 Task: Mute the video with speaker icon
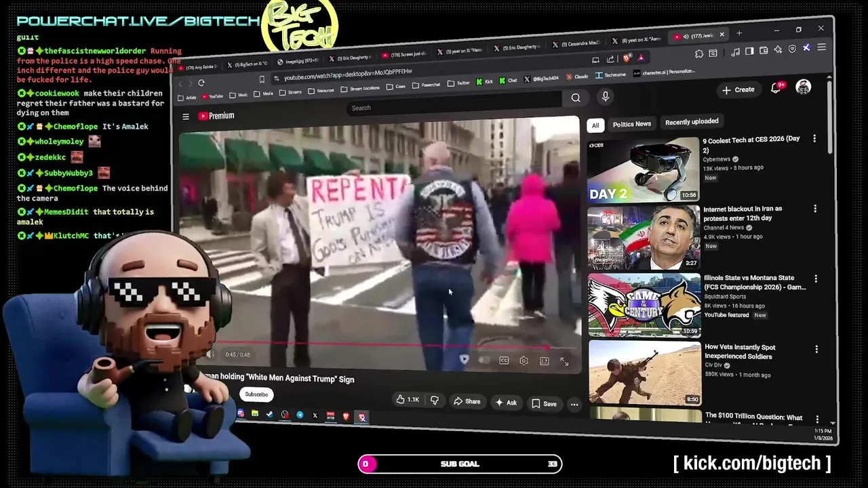click(210, 354)
